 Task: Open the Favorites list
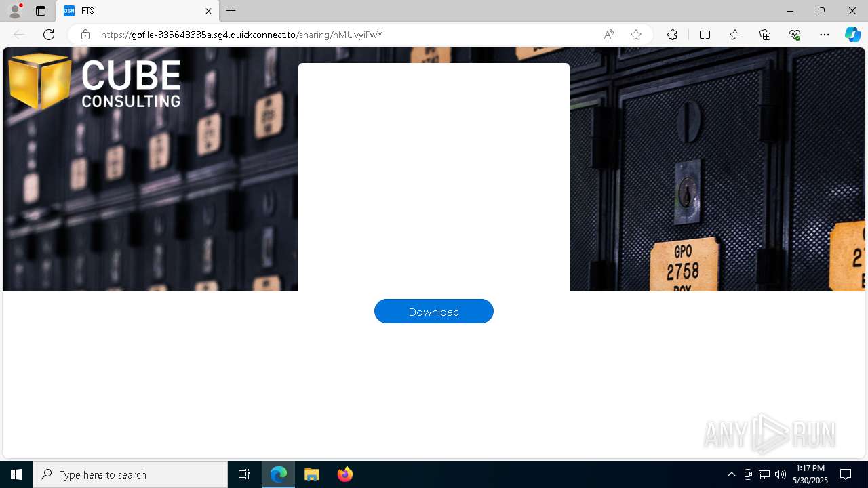click(735, 35)
